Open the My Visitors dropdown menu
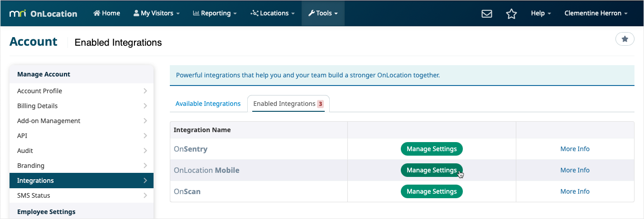The height and width of the screenshot is (219, 644). (x=157, y=13)
